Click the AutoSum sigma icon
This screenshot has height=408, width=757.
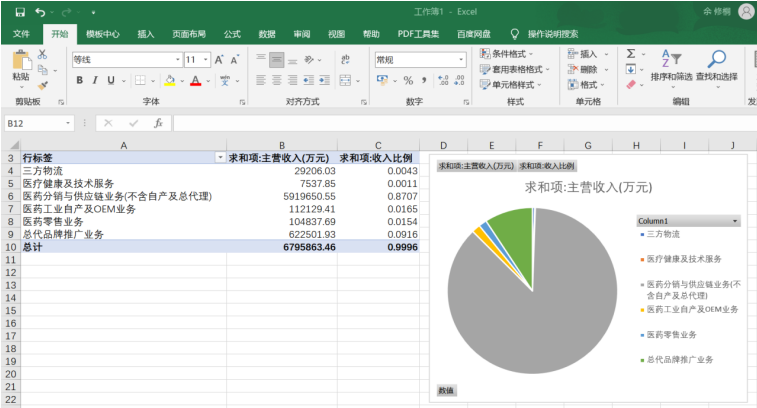coord(631,54)
